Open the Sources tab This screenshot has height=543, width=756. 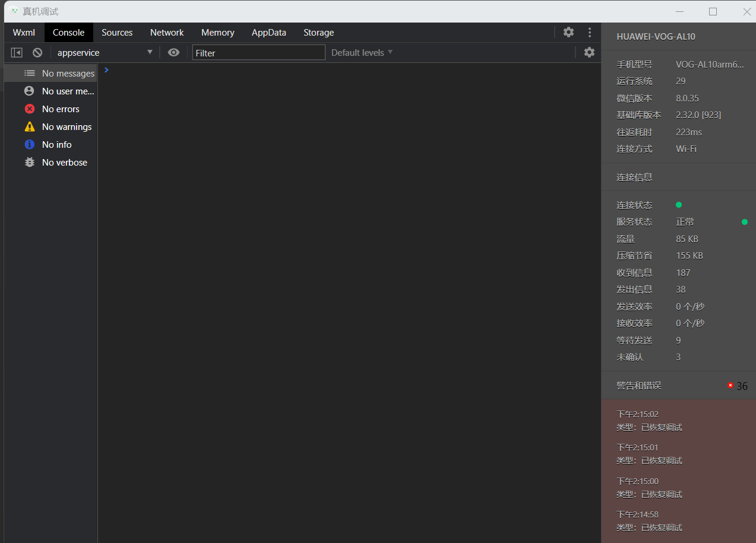pos(117,33)
